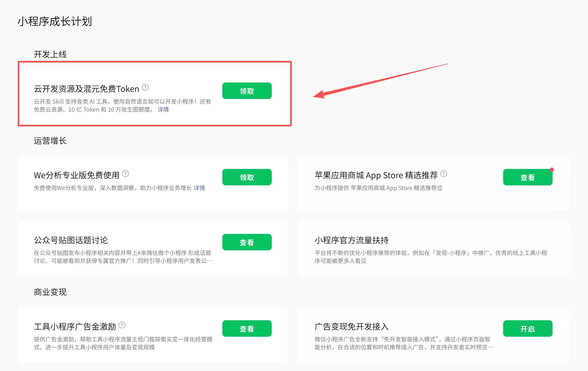588x371 pixels.
Task: Click 查看 for 工具小程序广告金激励
Action: (247, 328)
